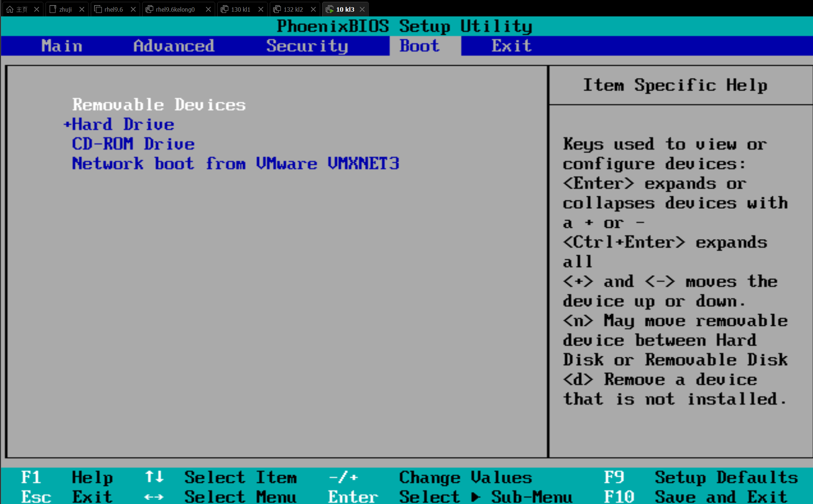Expand the plus sign beside Hard Drive
Screen dimensions: 813x504
pos(67,125)
